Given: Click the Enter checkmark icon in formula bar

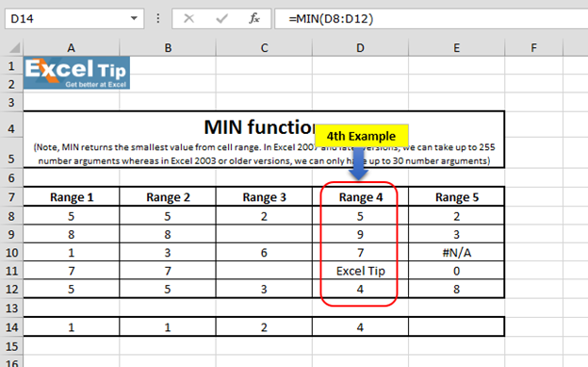Looking at the screenshot, I should point(222,19).
